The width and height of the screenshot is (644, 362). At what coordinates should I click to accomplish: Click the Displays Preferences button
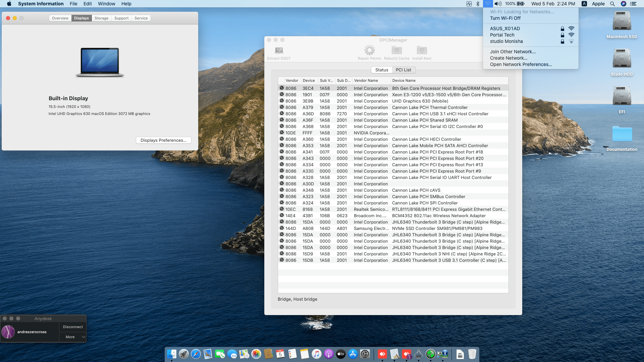coord(163,140)
